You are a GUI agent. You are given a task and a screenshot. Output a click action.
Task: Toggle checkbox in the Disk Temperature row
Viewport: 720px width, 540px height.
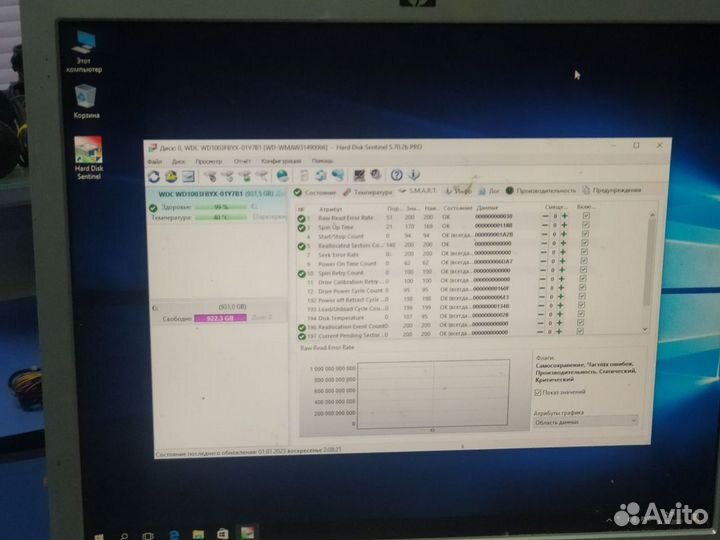pos(581,314)
